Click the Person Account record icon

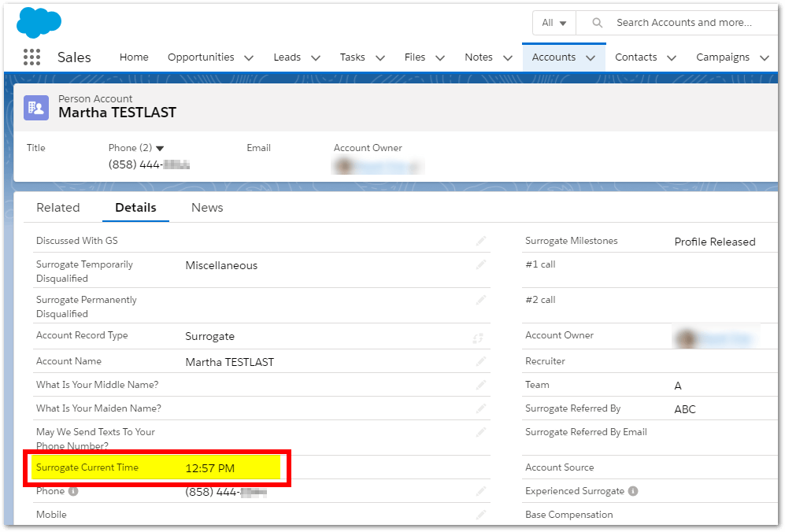click(36, 107)
